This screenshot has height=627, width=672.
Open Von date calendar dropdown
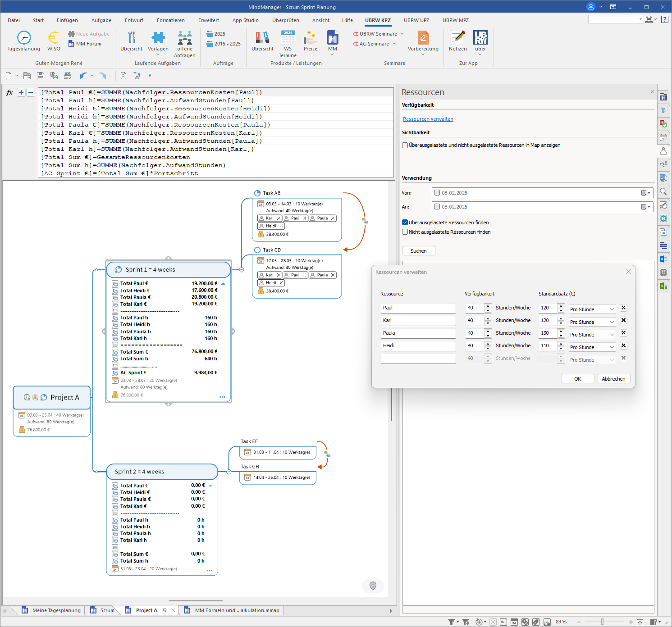pos(646,193)
